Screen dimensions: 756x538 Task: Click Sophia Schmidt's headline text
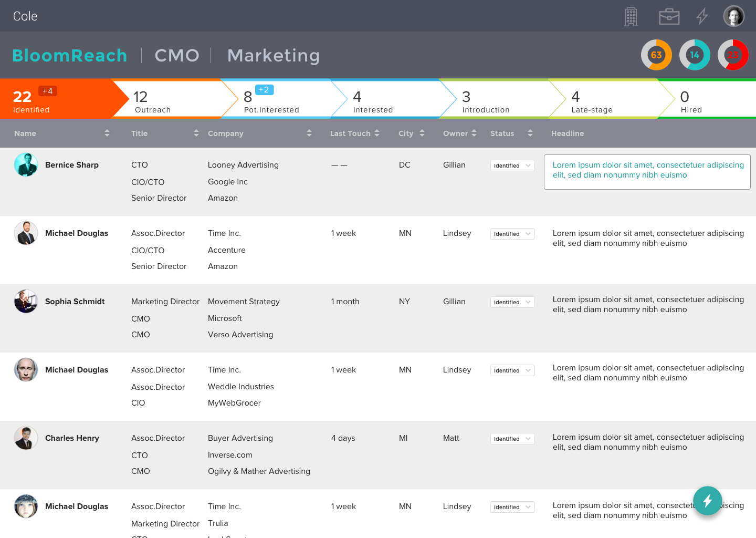point(648,304)
